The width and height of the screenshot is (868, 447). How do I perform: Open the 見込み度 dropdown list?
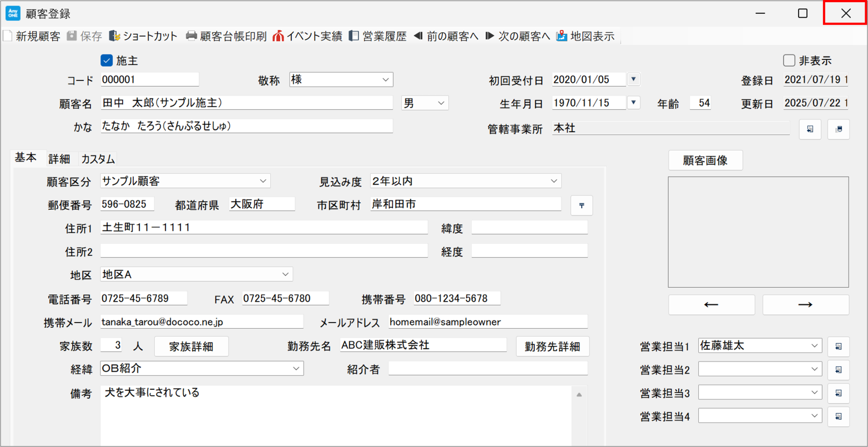click(x=553, y=181)
